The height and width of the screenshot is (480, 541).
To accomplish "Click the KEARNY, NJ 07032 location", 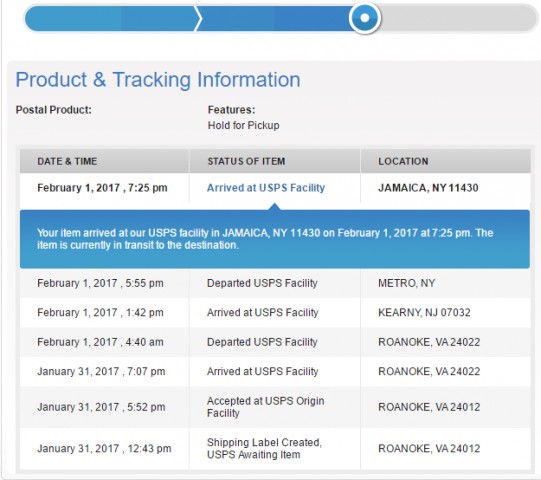I will click(424, 313).
